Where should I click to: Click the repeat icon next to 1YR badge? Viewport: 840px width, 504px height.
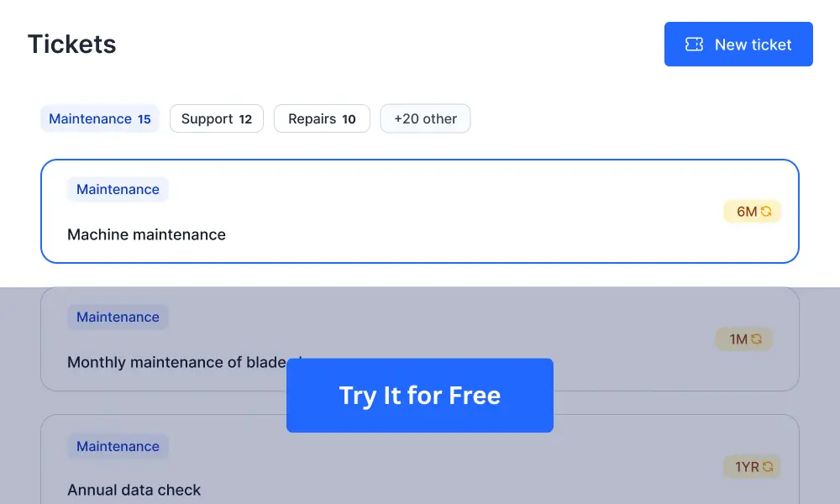[x=769, y=466]
